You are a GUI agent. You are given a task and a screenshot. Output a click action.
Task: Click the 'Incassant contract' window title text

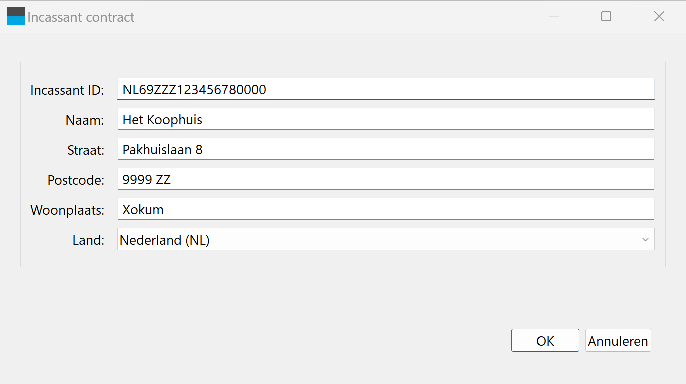80,17
